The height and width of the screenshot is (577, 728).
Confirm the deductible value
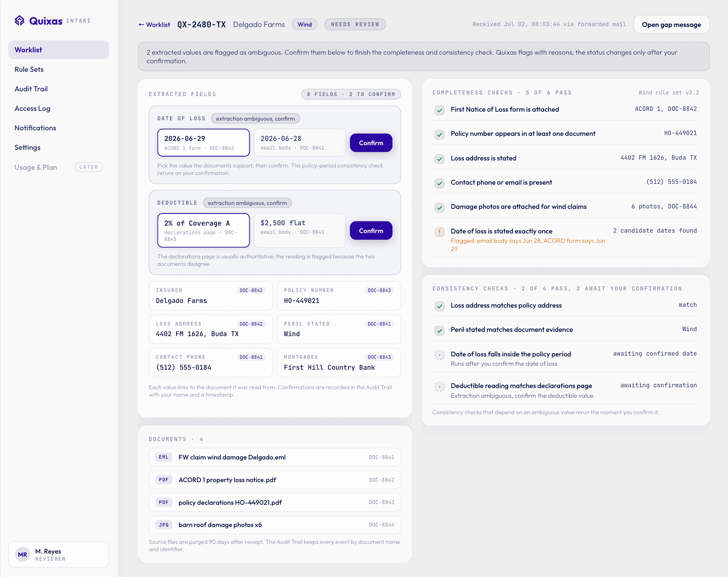click(x=371, y=231)
